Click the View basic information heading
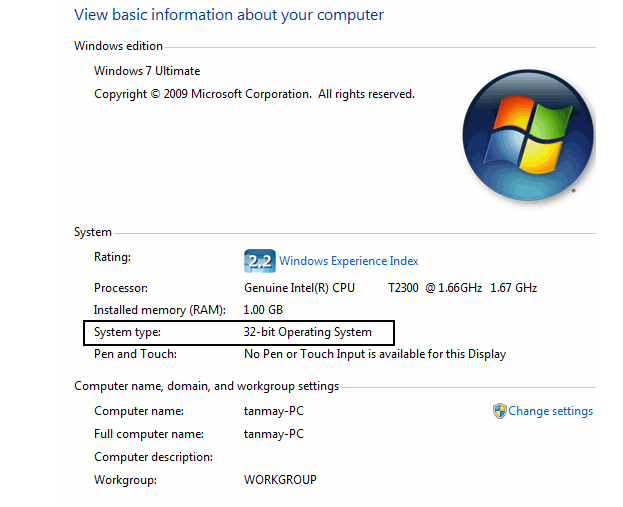This screenshot has height=507, width=623. click(x=229, y=15)
